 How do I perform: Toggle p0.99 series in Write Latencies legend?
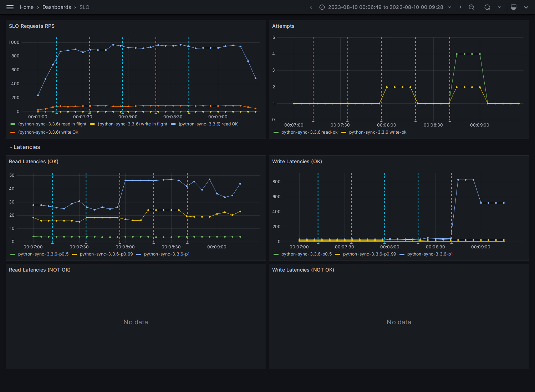click(370, 254)
